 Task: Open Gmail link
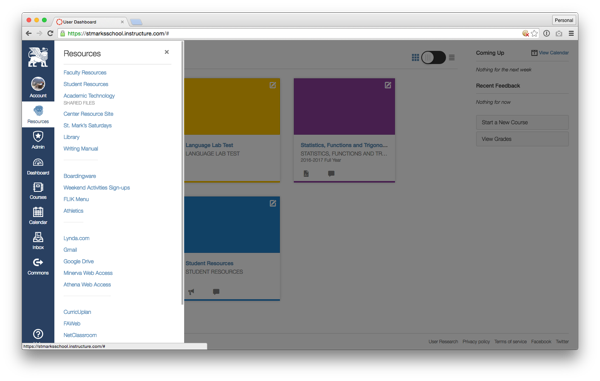[70, 250]
